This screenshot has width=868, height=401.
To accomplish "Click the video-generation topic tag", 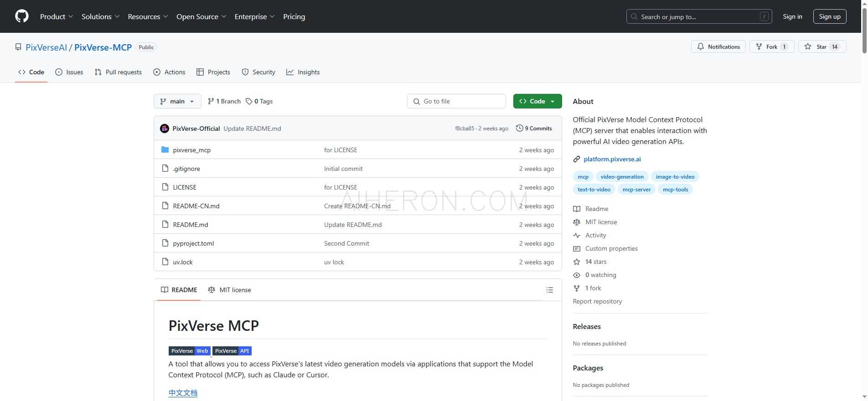I will pos(622,177).
